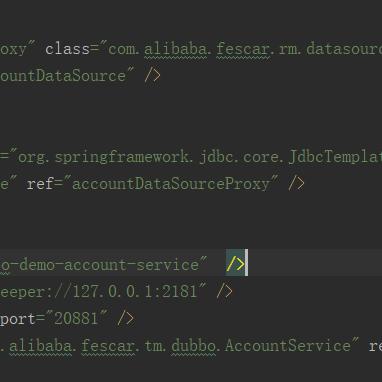
Task: Click the underlined fescar text on top line
Action: point(243,49)
